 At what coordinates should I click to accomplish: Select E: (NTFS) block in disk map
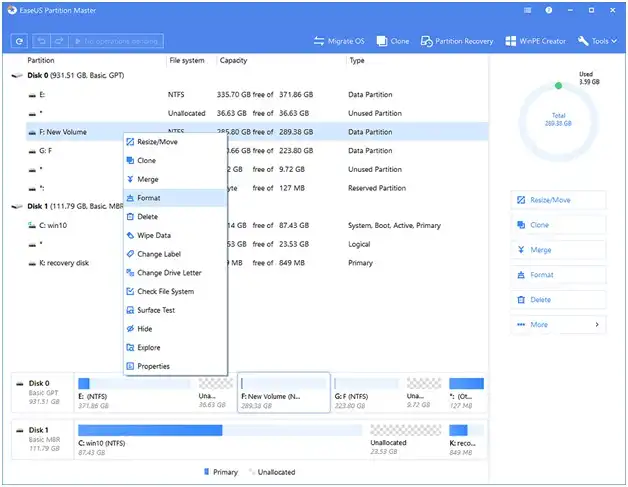click(x=135, y=393)
